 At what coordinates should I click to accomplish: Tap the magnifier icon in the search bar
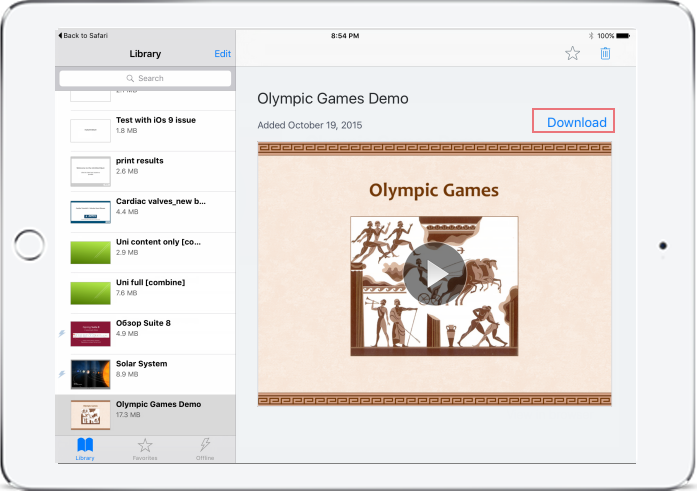[130, 78]
